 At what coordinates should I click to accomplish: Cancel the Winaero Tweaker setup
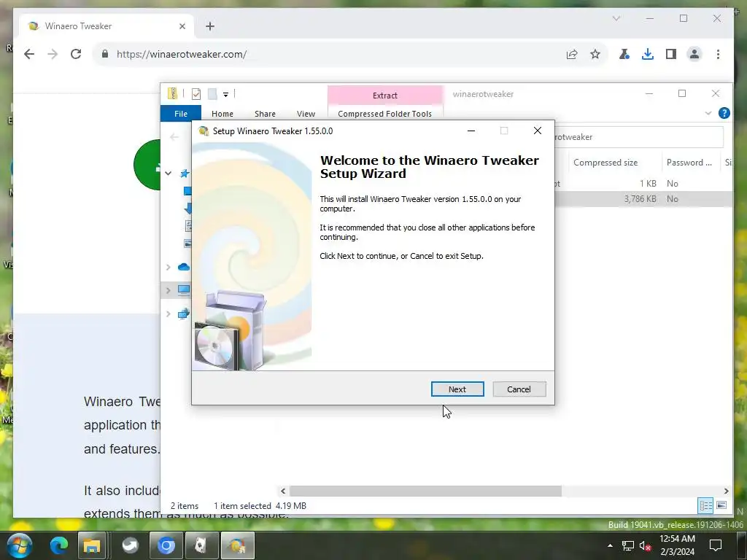point(519,389)
